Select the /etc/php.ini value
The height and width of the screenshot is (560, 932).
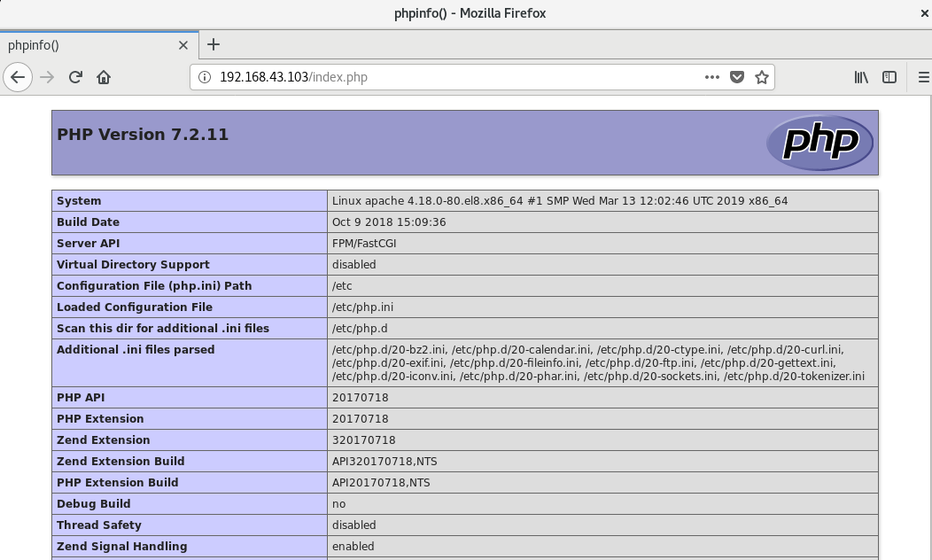[362, 307]
